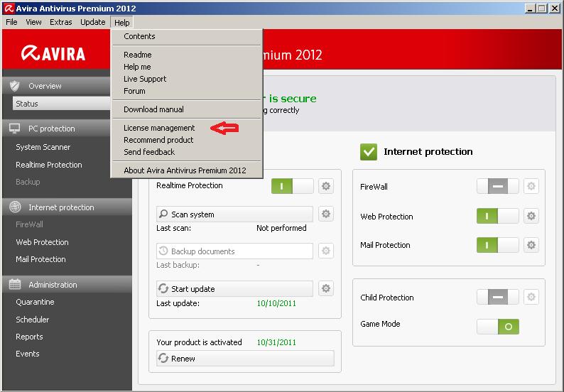Click the activation date 10/31/2011
The width and height of the screenshot is (564, 392).
pos(276,342)
